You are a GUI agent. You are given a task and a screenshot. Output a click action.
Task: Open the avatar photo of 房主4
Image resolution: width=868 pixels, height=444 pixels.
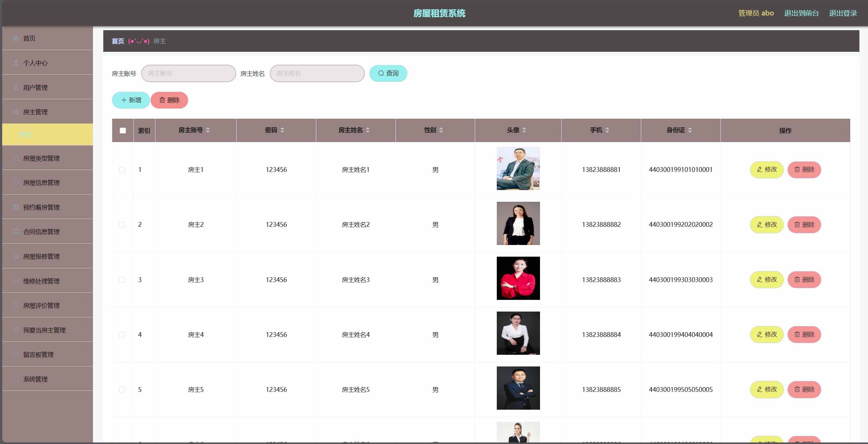click(x=518, y=333)
